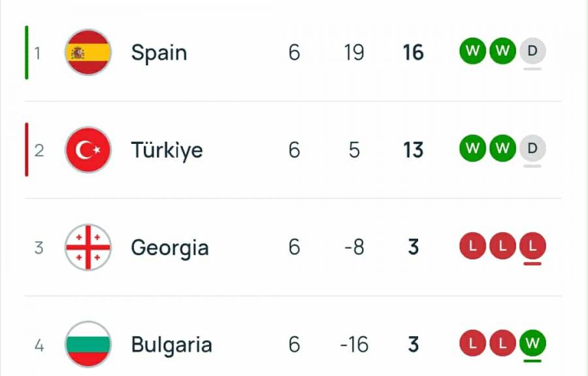This screenshot has width=588, height=376.
Task: Click the Georgia flag icon
Action: tap(88, 247)
